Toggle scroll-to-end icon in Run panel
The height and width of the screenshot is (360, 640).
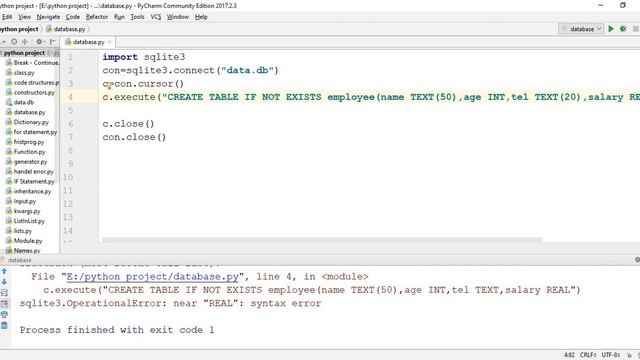(x=4, y=303)
